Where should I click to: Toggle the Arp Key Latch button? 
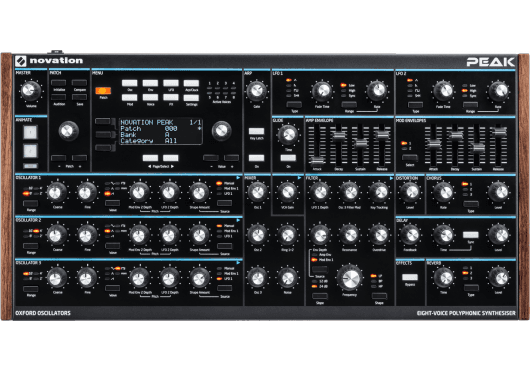[x=256, y=131]
